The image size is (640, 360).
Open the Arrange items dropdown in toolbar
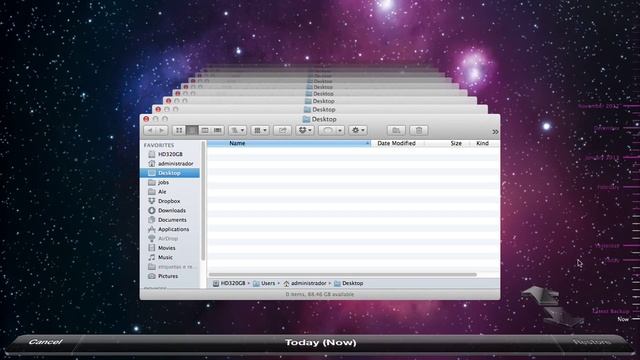point(237,130)
